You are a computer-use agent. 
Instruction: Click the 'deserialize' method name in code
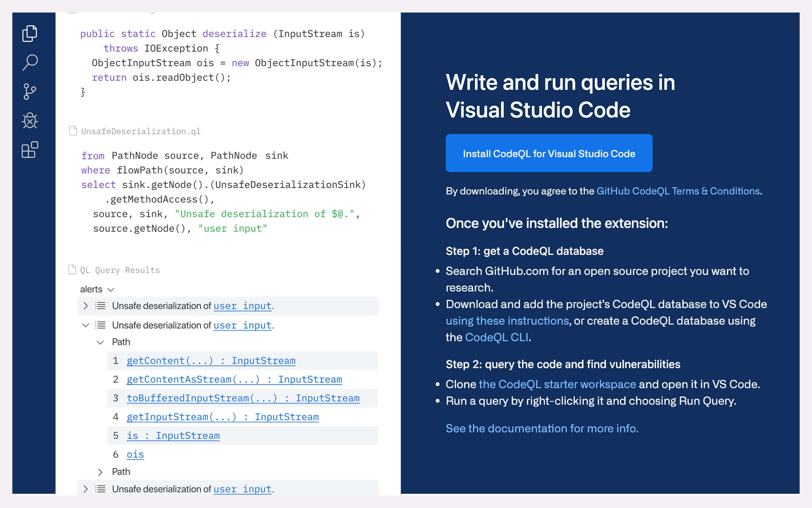234,34
